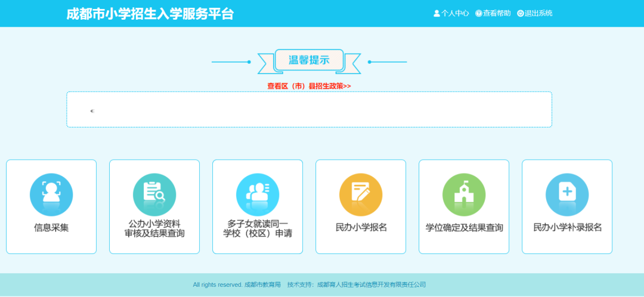The image size is (644, 297).
Task: Click 退出系统 to log out
Action: (x=538, y=14)
